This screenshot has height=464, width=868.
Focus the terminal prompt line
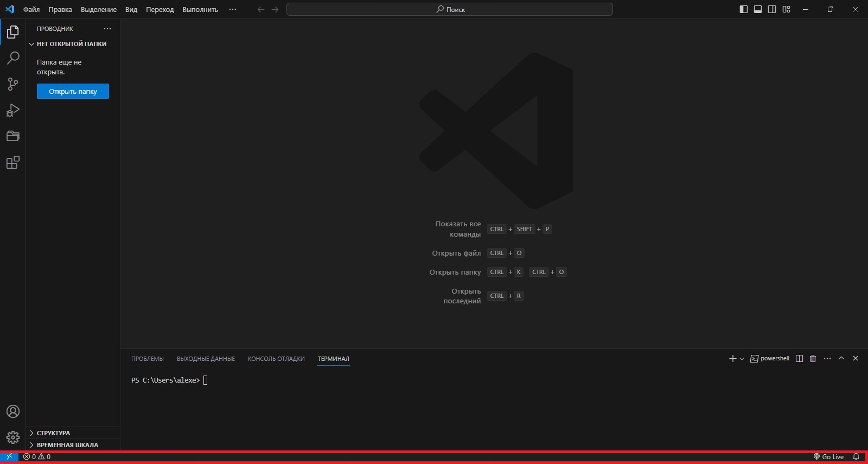(169, 380)
